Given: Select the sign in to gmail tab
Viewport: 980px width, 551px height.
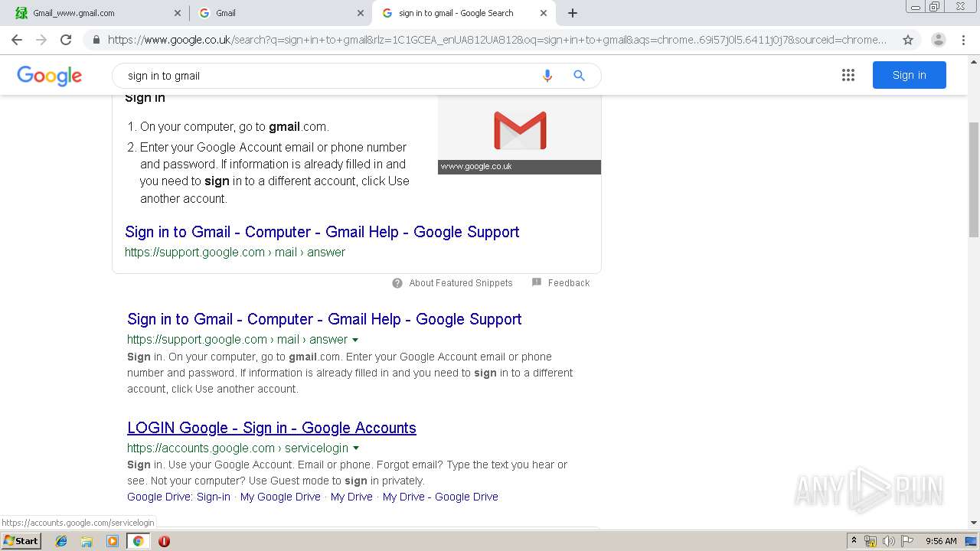Looking at the screenshot, I should 463,13.
